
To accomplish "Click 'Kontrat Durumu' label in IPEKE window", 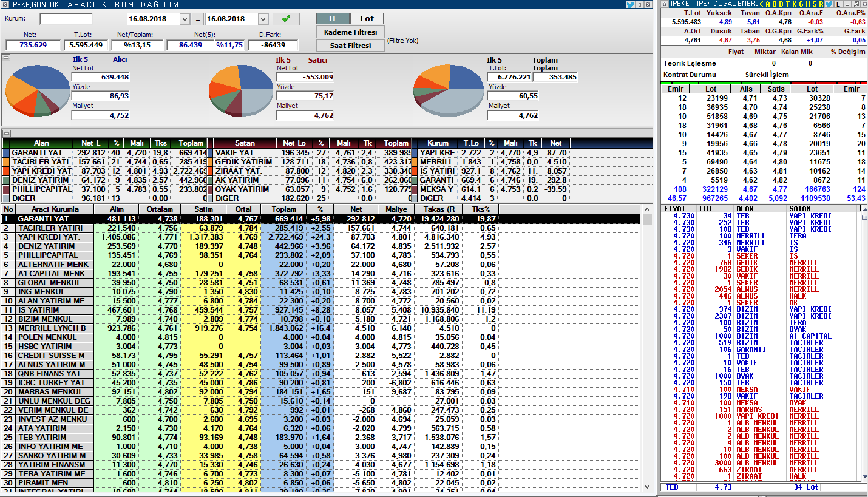I will click(690, 75).
